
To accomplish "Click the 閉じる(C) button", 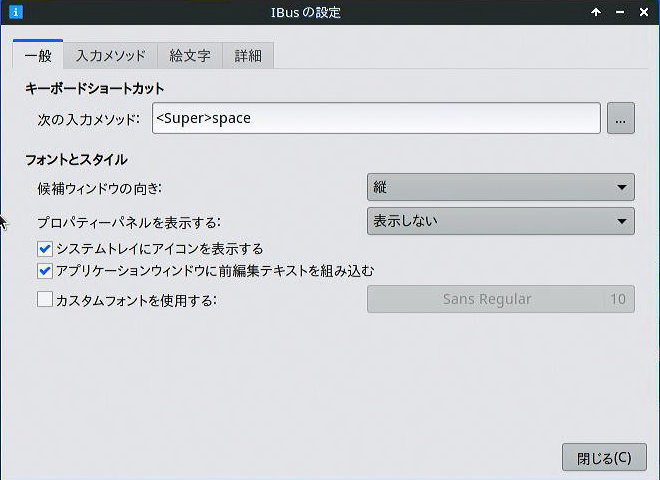I will click(x=604, y=457).
